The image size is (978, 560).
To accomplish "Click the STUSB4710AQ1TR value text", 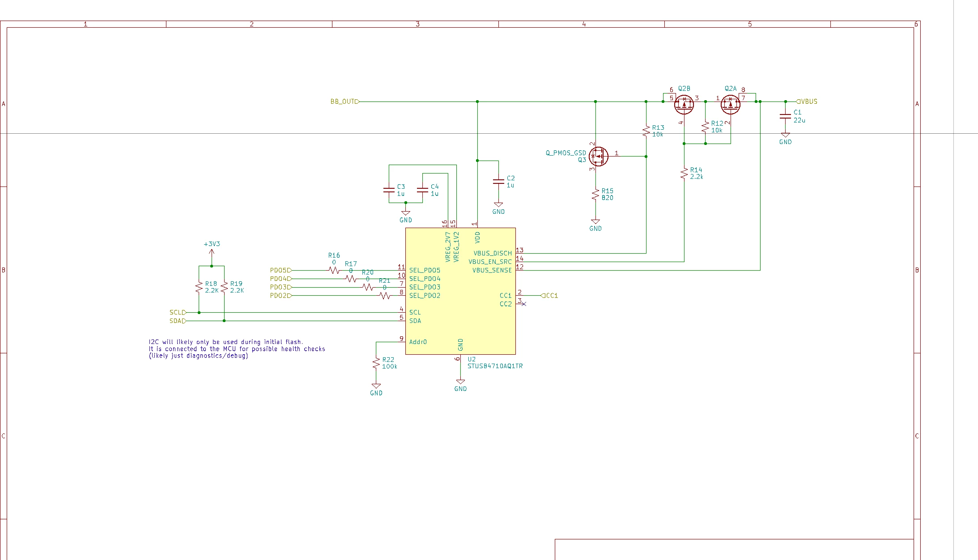I will tap(495, 366).
